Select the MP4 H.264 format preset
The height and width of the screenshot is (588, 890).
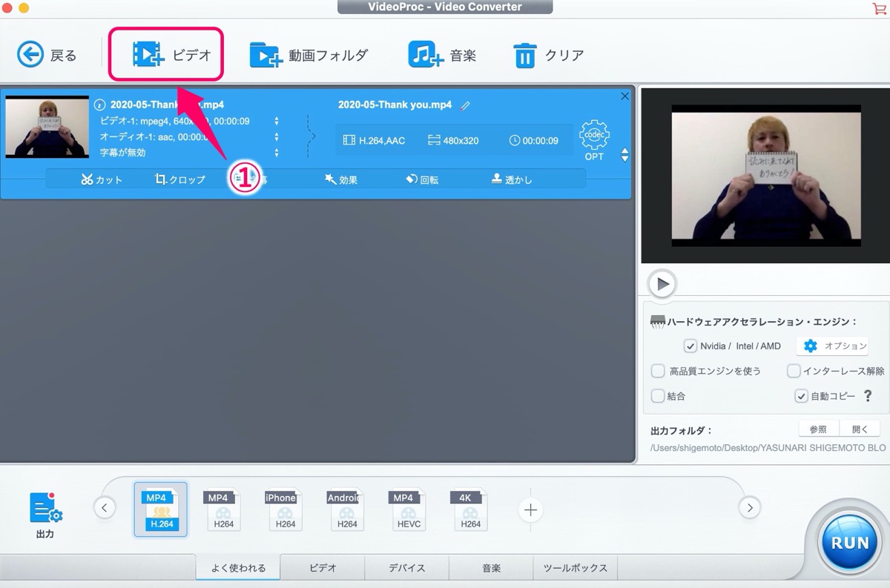(x=161, y=509)
